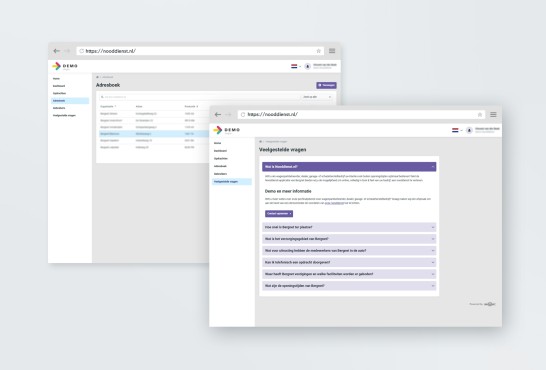Viewport: 546px width, 370px height.
Task: Click Toevoegen button in Adresboek window
Action: click(326, 85)
